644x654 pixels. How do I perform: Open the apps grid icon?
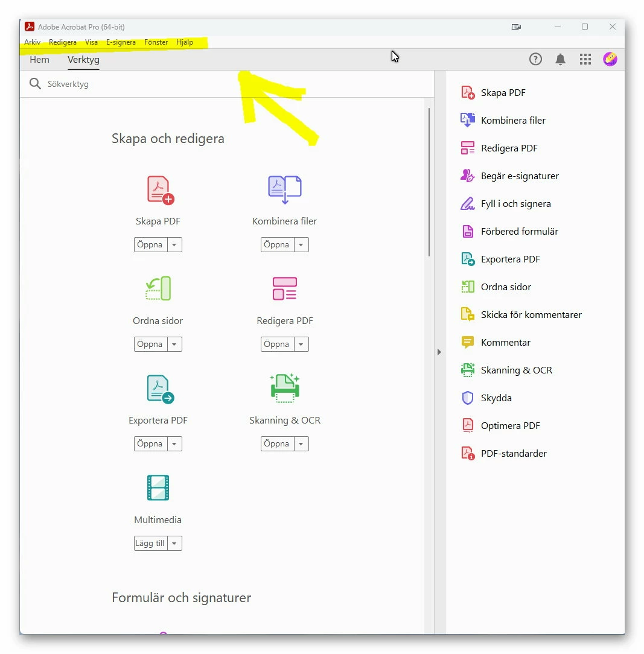click(585, 59)
